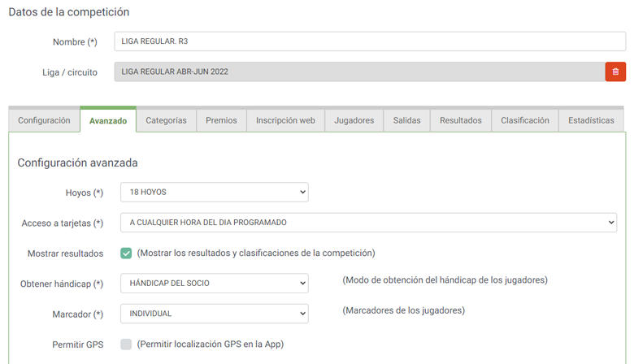
Task: Toggle the Mostrar resultados checkbox
Action: (126, 253)
